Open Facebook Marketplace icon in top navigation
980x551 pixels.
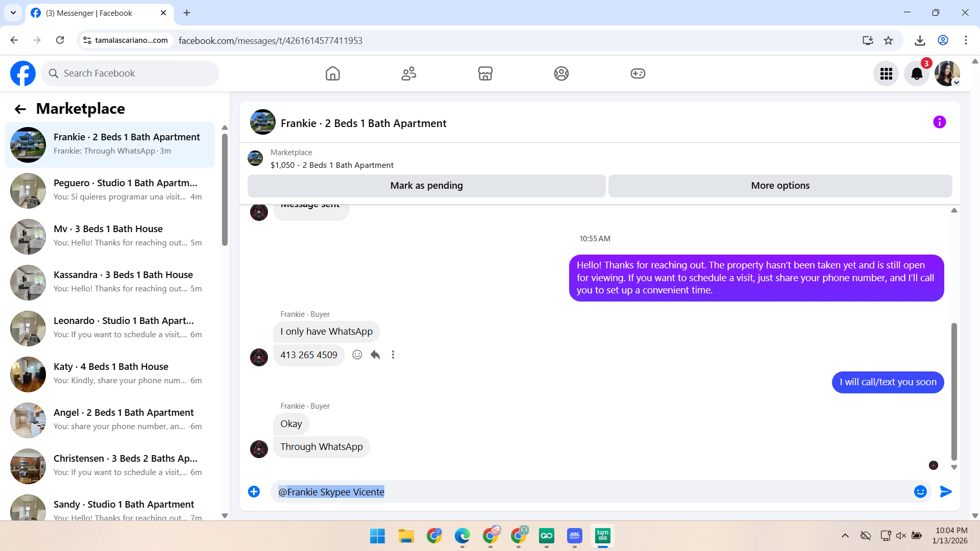[485, 73]
